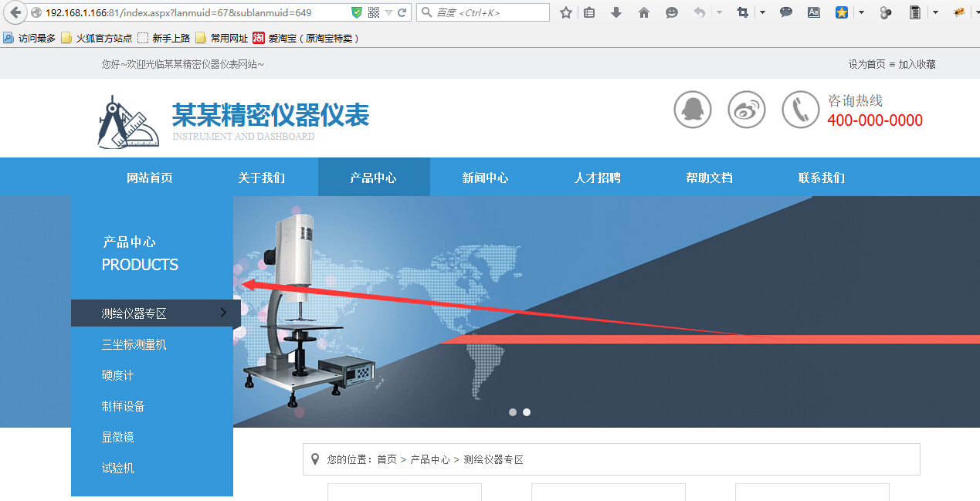The image size is (980, 501).
Task: Click the phone hotline icon
Action: tap(800, 110)
